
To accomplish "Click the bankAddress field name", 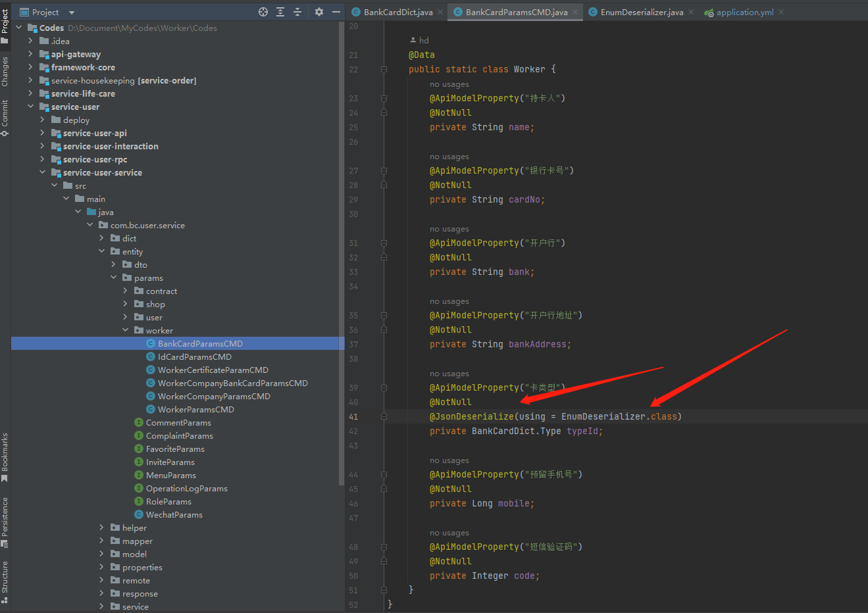I will pyautogui.click(x=538, y=344).
